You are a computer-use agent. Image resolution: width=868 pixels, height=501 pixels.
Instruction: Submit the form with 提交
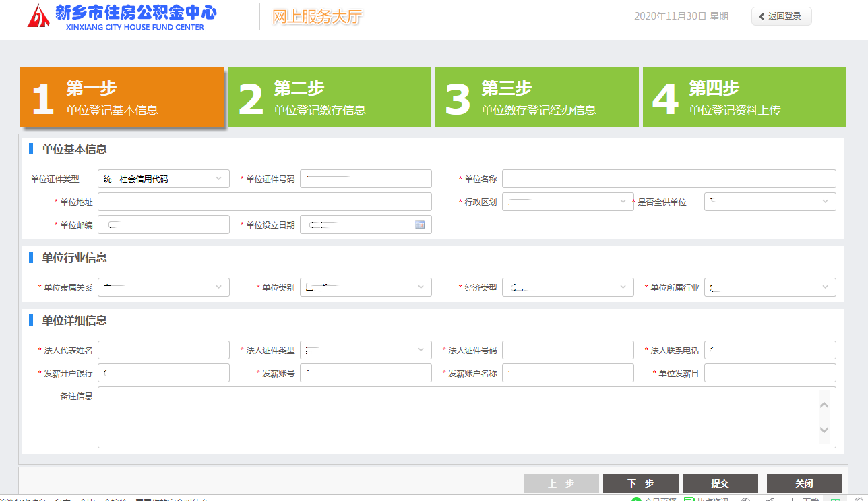720,483
